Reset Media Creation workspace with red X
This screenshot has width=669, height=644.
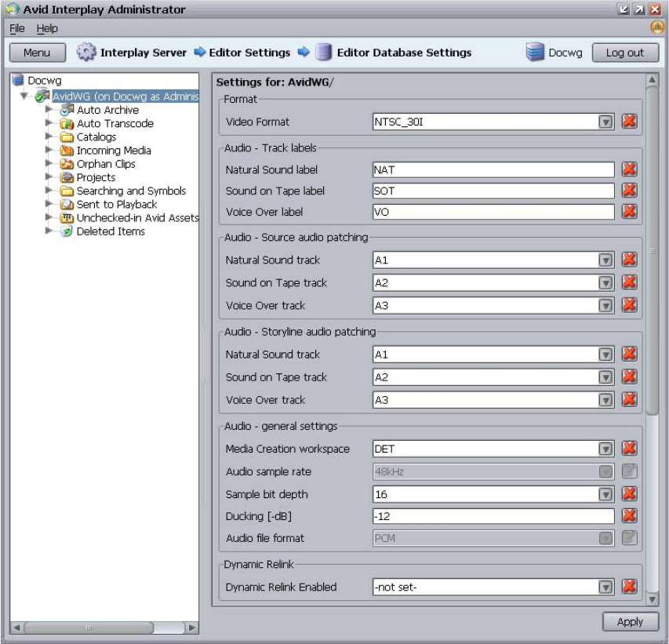629,448
